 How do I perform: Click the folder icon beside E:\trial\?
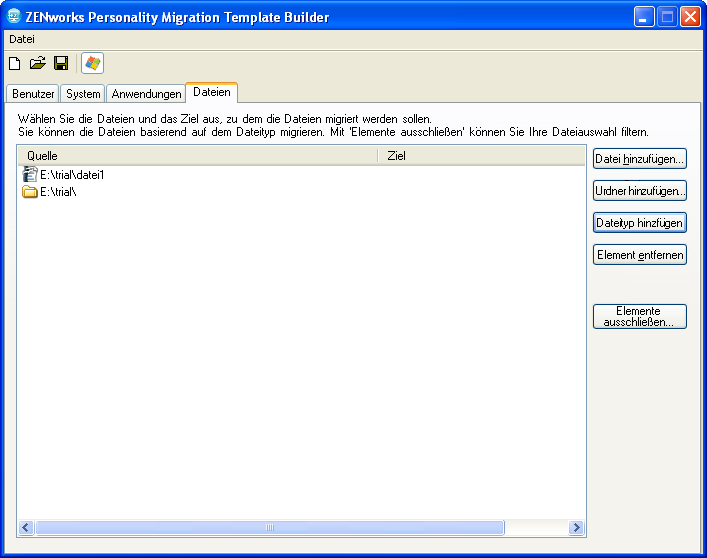pyautogui.click(x=30, y=192)
